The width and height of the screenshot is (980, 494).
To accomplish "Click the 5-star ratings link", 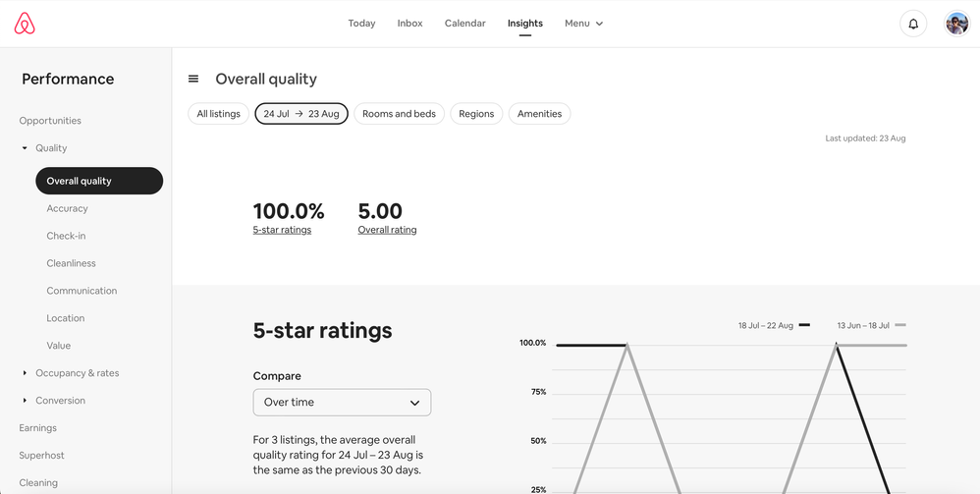I will pyautogui.click(x=282, y=230).
